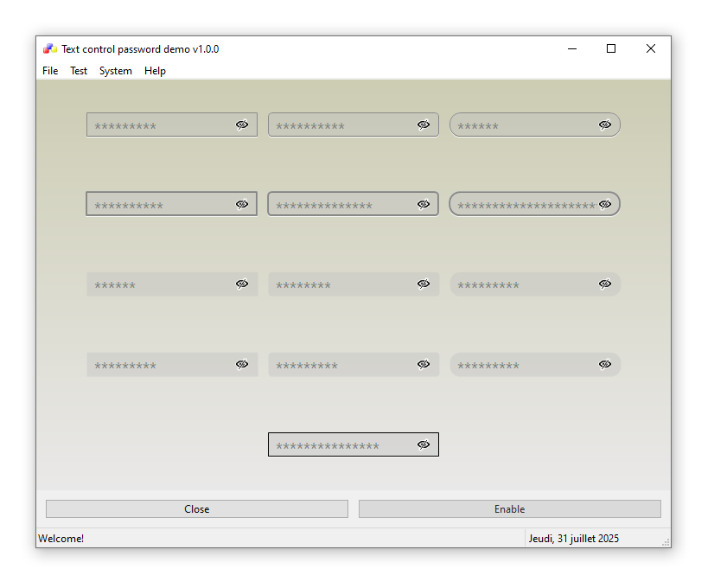The height and width of the screenshot is (588, 714).
Task: Click eye icon in third-row right field
Action: pyautogui.click(x=605, y=284)
